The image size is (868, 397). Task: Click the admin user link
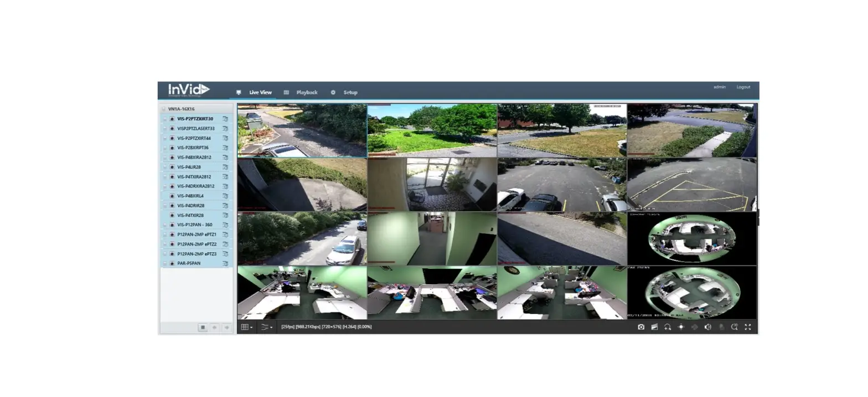719,87
